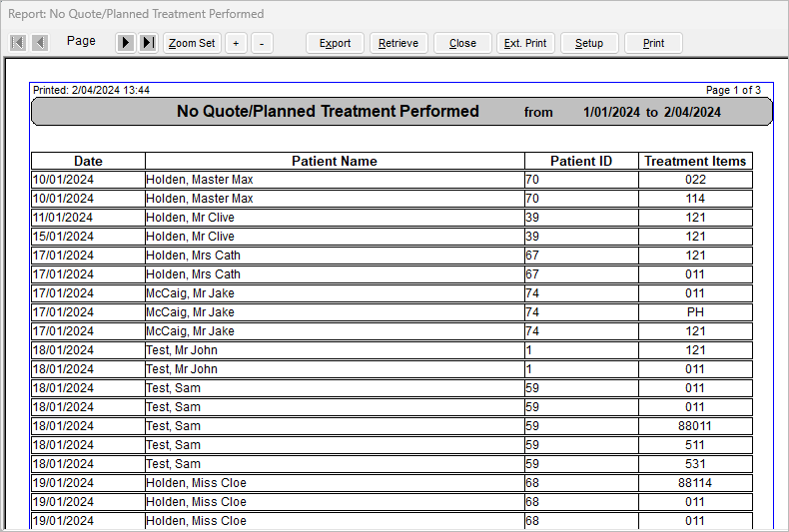789x532 pixels.
Task: Click the Page 1 of 3 indicator
Action: click(x=733, y=90)
